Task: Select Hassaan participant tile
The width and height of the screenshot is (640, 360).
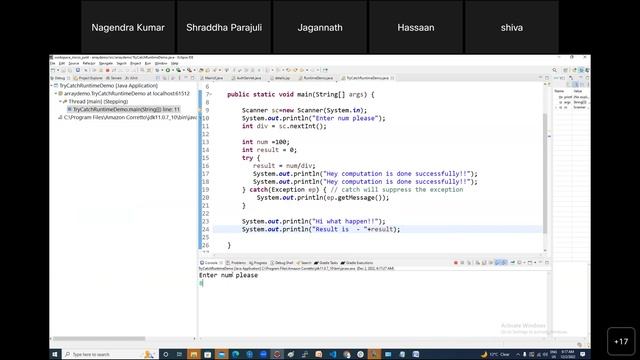Action: pyautogui.click(x=416, y=27)
